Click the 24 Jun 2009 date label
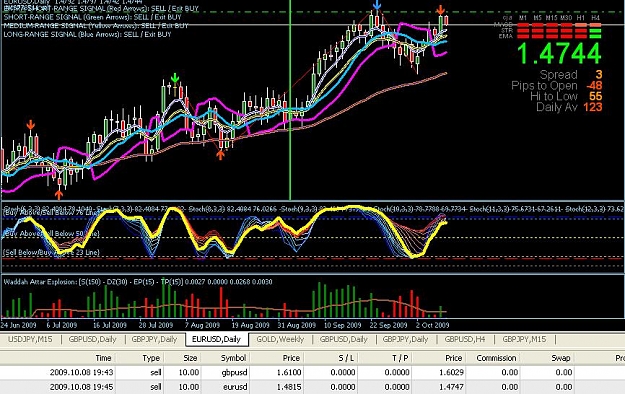Viewport: 625px width, 394px height. coord(18,325)
